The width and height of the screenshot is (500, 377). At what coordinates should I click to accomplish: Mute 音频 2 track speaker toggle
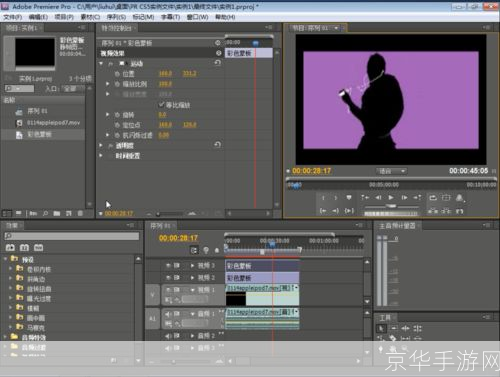pyautogui.click(x=168, y=336)
